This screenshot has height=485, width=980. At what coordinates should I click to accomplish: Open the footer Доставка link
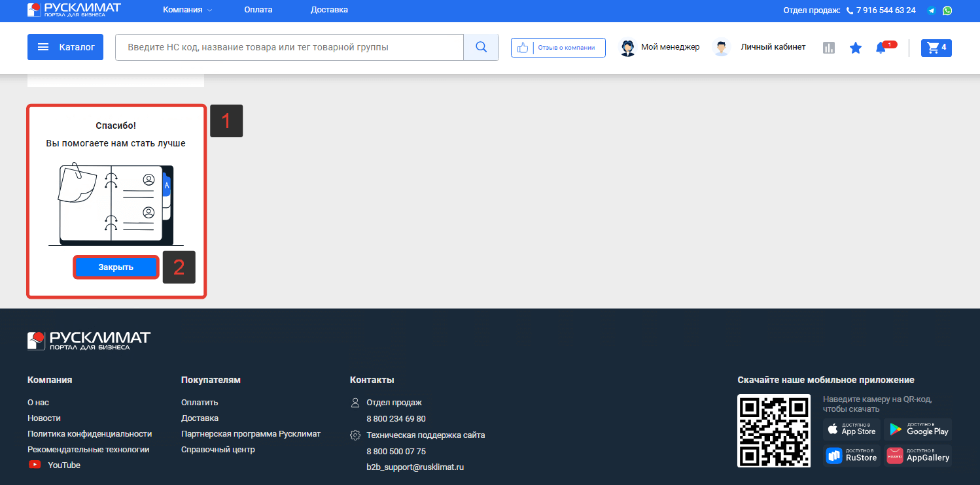pyautogui.click(x=200, y=418)
